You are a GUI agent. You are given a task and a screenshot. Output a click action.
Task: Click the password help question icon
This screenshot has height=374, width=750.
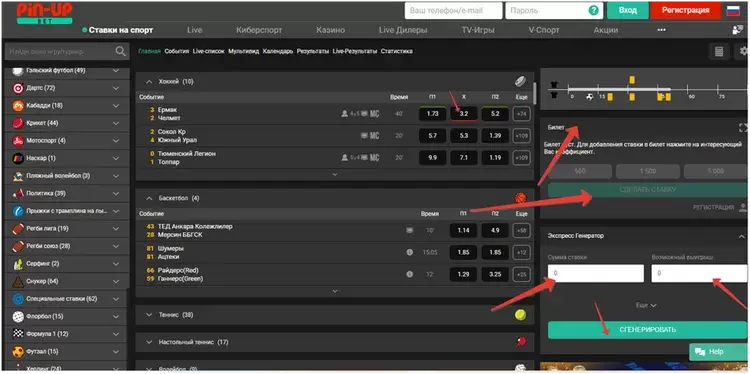(x=594, y=10)
